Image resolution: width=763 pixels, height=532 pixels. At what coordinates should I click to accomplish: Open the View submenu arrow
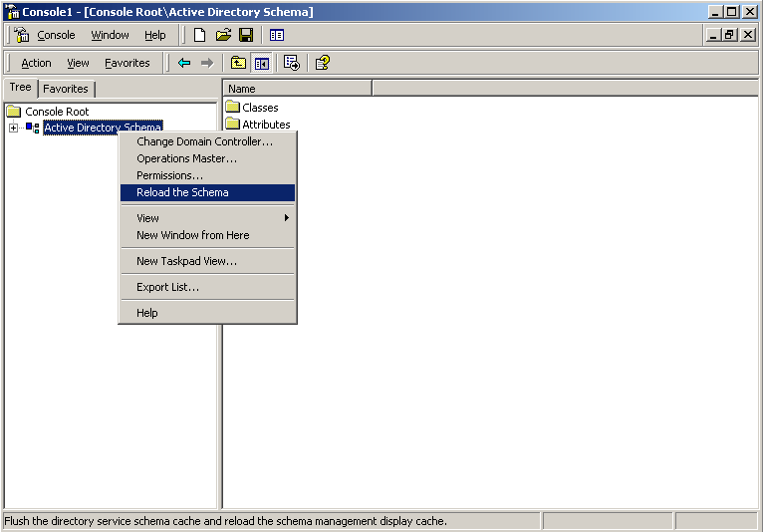pos(287,218)
